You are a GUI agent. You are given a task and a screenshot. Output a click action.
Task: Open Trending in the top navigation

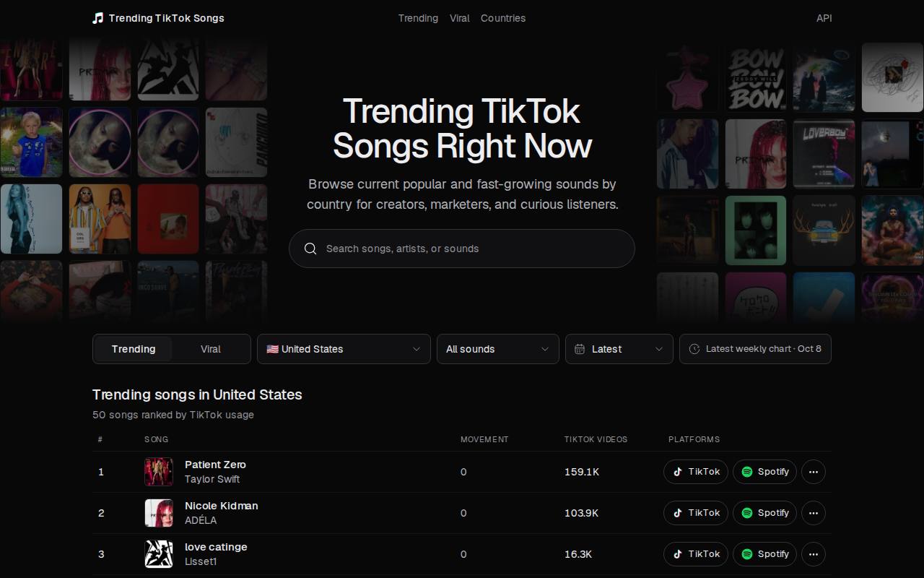coord(418,18)
